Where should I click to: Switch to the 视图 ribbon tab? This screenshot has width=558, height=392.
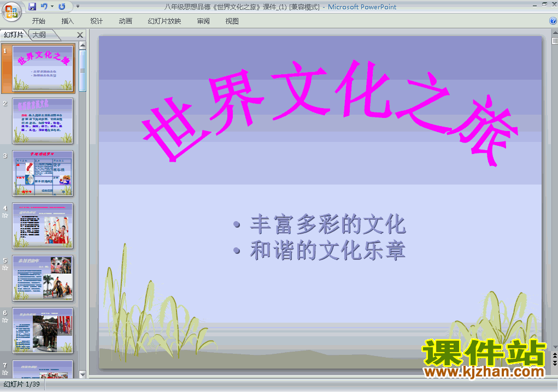tap(232, 21)
